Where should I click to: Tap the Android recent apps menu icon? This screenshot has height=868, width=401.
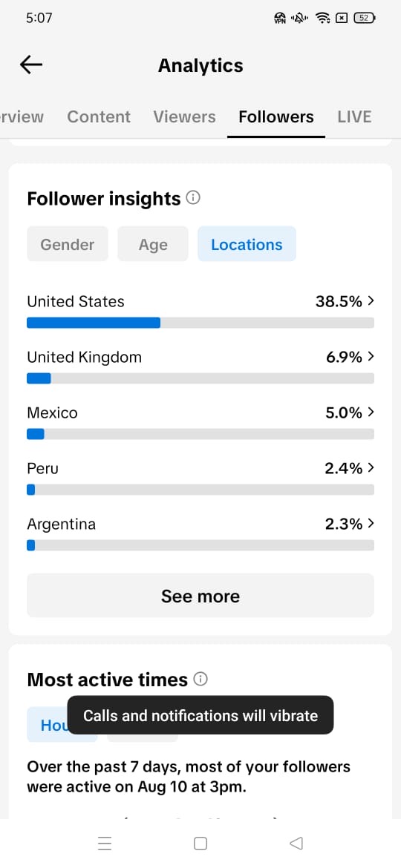[x=105, y=843]
